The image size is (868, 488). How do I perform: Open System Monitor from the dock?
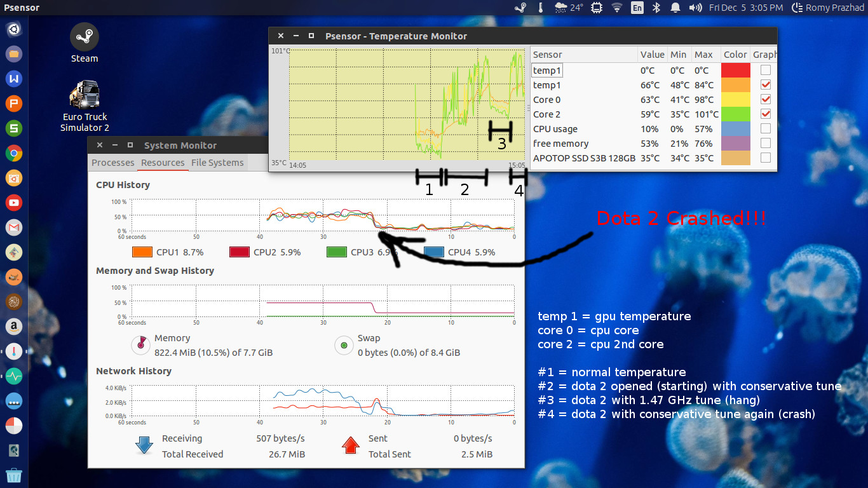[x=14, y=376]
